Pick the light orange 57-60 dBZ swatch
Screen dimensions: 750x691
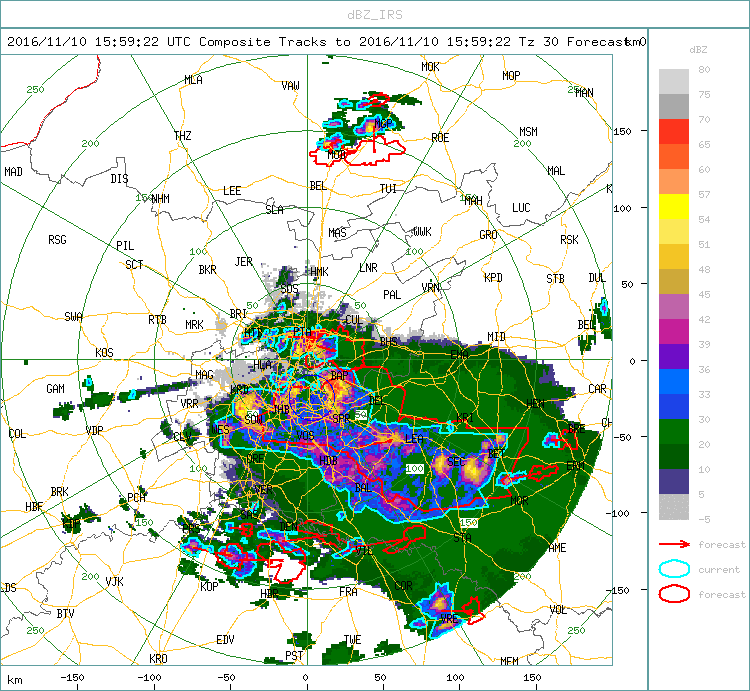click(674, 181)
